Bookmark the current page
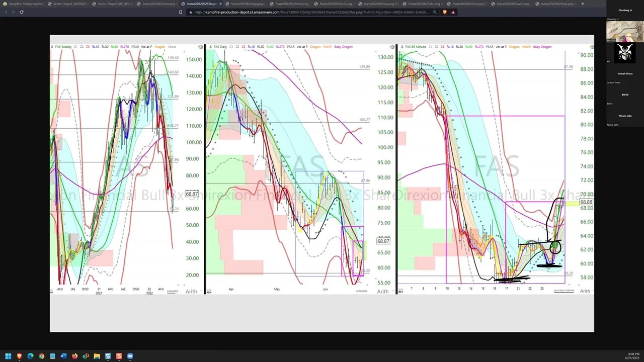 pos(181,12)
